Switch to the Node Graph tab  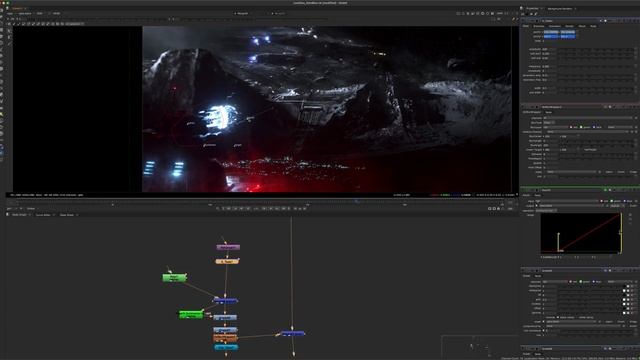(x=19, y=215)
